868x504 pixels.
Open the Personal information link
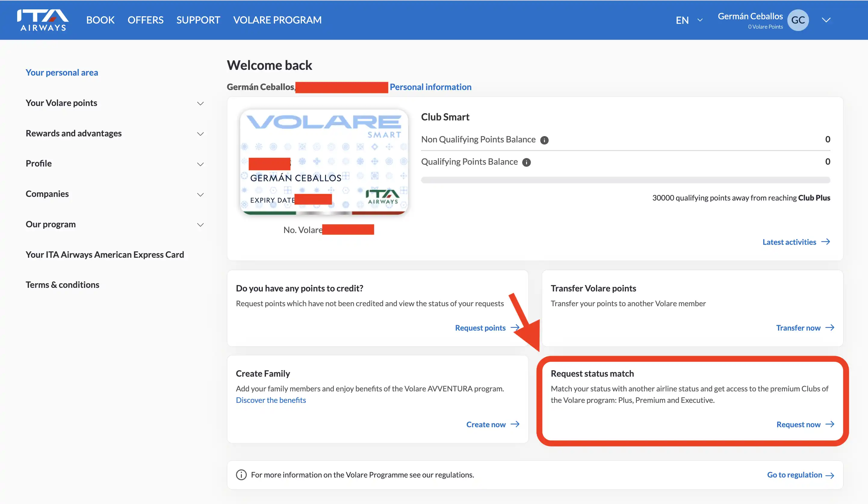[430, 87]
